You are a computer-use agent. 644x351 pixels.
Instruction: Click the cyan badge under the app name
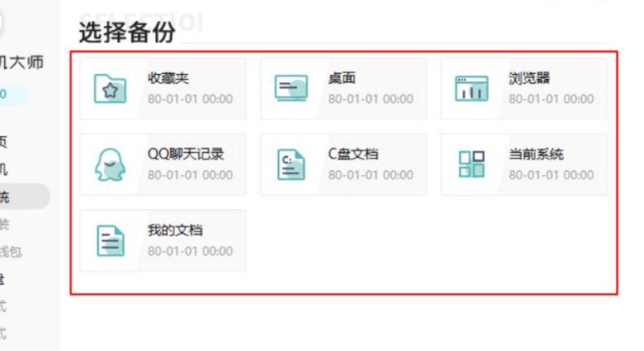pos(12,94)
